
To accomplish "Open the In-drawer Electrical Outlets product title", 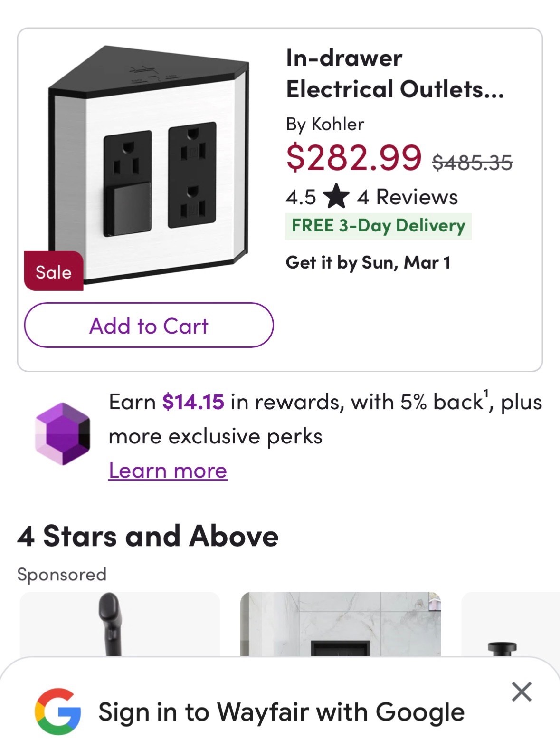I will (395, 74).
